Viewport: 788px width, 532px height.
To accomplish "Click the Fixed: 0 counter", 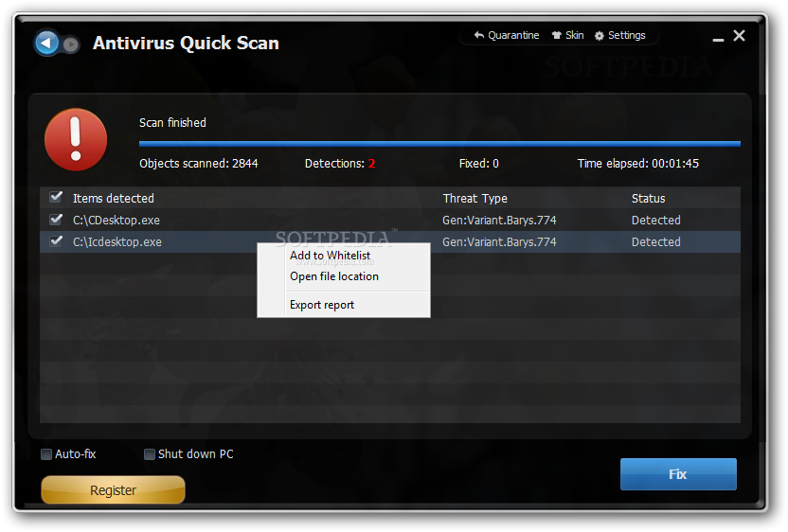I will click(479, 163).
